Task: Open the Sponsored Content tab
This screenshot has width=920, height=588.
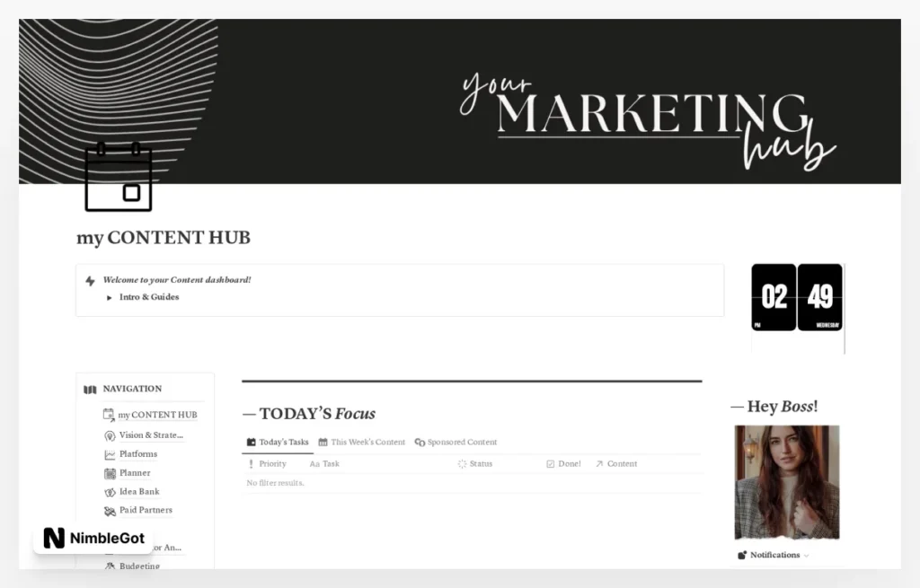Action: tap(462, 442)
